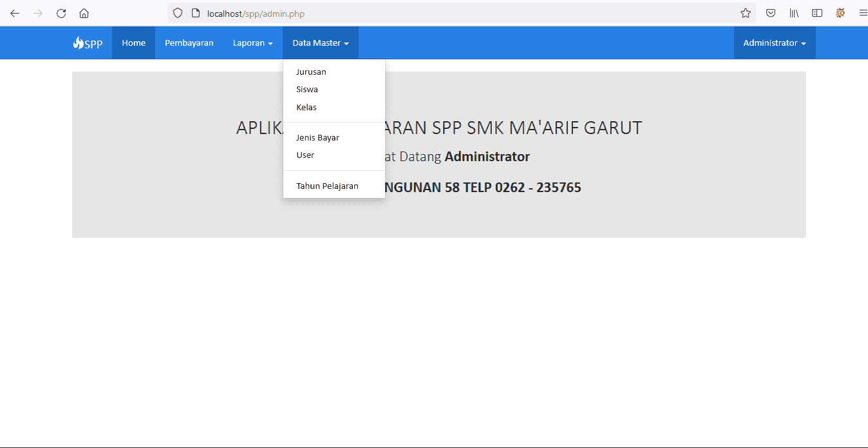Expand the Laporan dropdown
868x448 pixels.
(252, 43)
